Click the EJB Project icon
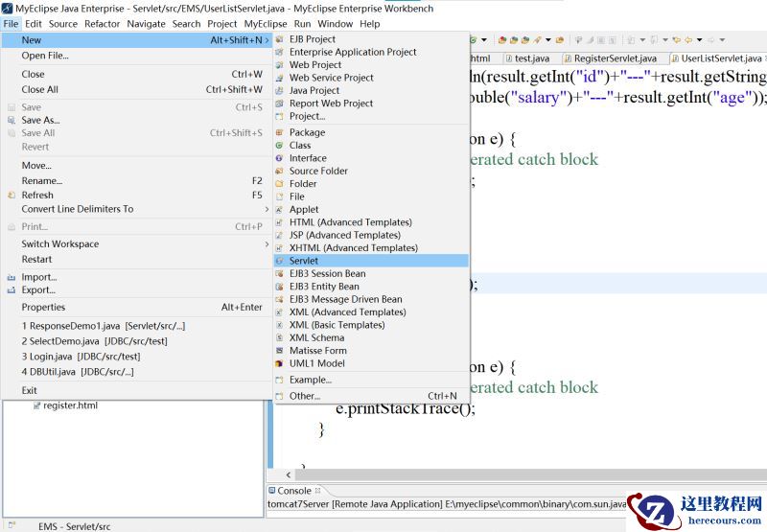Image resolution: width=767 pixels, height=532 pixels. click(x=279, y=39)
